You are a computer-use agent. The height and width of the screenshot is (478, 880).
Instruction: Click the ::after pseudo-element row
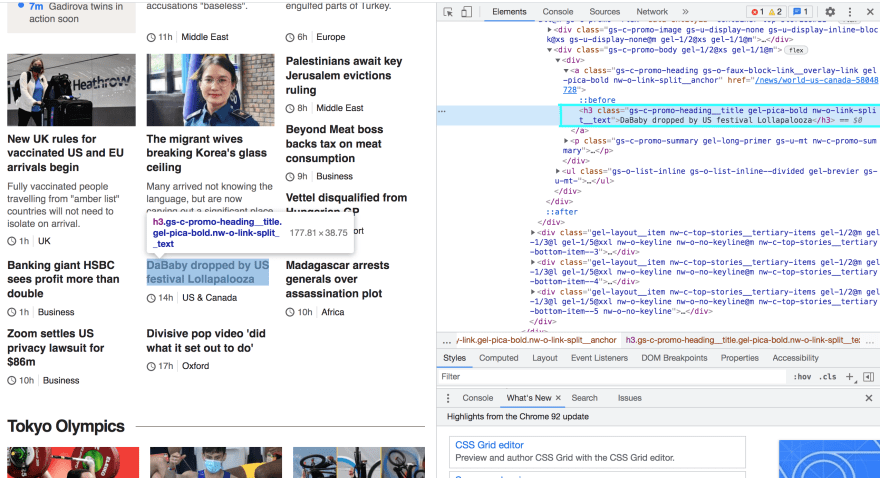562,212
